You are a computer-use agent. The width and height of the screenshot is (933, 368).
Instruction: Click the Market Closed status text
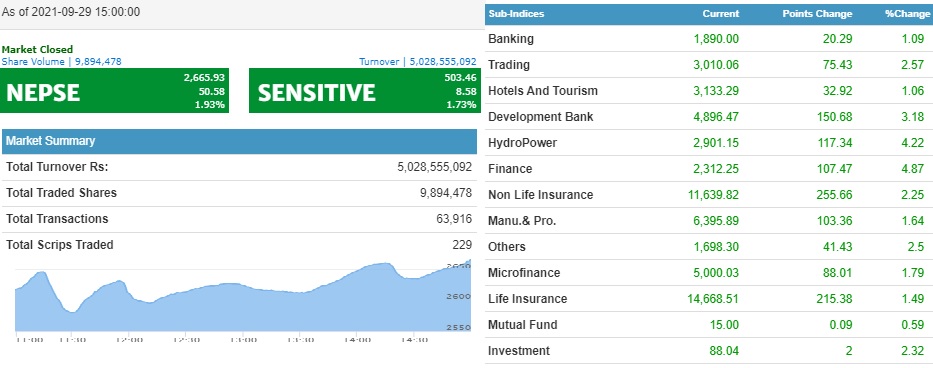(x=37, y=49)
